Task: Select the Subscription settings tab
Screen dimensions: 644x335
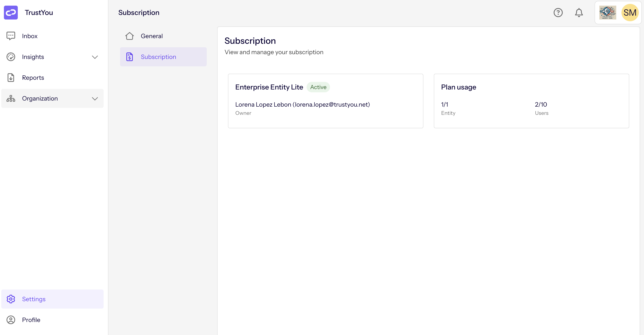Action: point(163,57)
